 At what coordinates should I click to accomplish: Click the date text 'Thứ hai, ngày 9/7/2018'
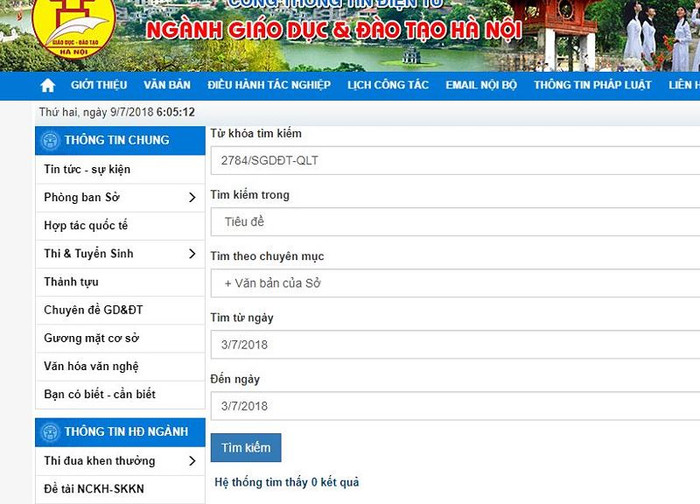96,112
